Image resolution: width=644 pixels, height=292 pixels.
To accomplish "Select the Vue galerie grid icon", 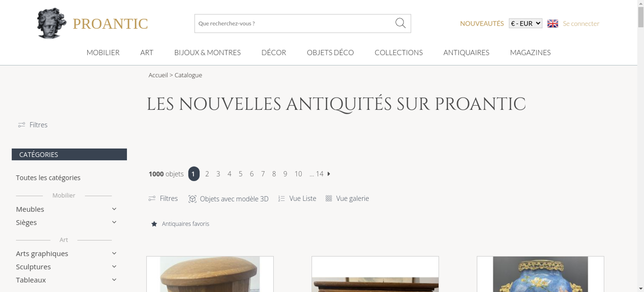I will pos(328,198).
